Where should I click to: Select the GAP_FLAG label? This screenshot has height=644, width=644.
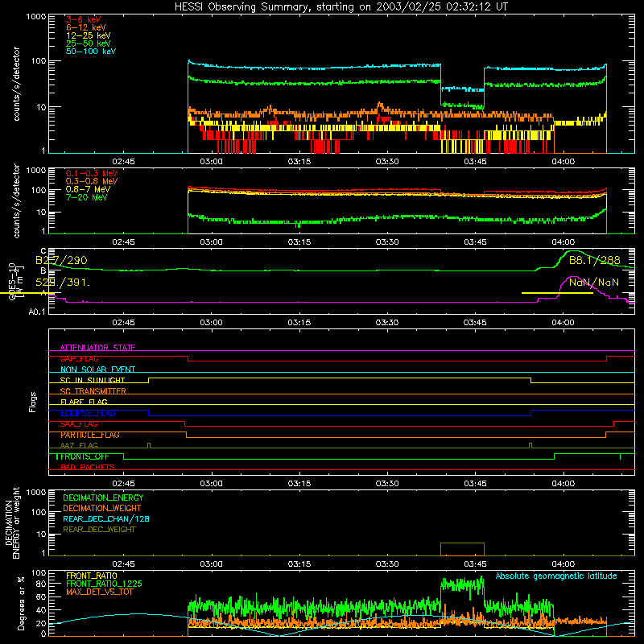coord(79,358)
